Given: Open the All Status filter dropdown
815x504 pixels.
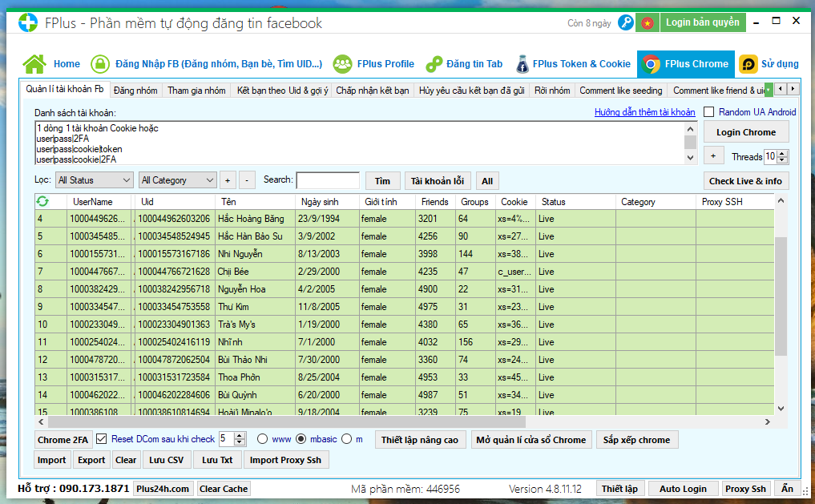Looking at the screenshot, I should (x=94, y=180).
